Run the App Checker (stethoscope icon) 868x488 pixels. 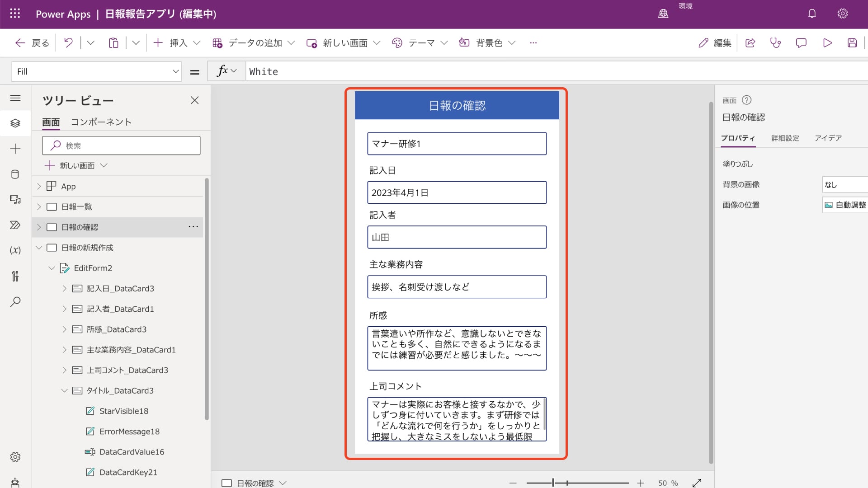click(x=776, y=42)
